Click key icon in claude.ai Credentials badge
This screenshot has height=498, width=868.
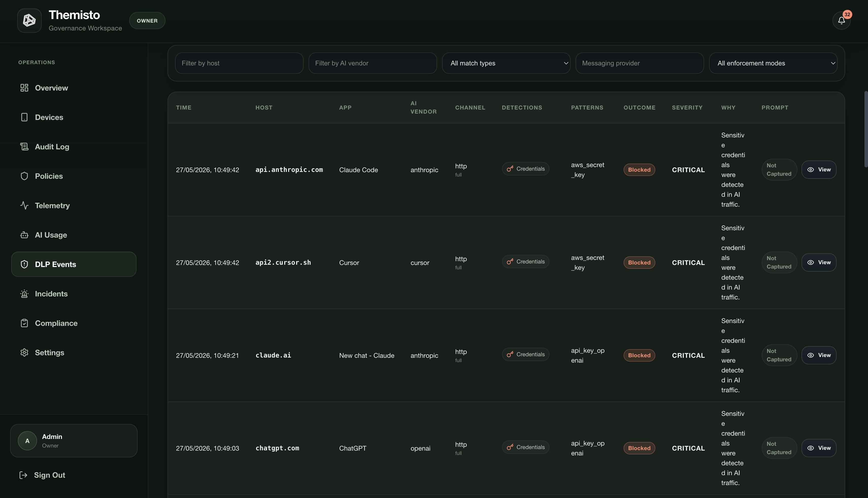[510, 354]
